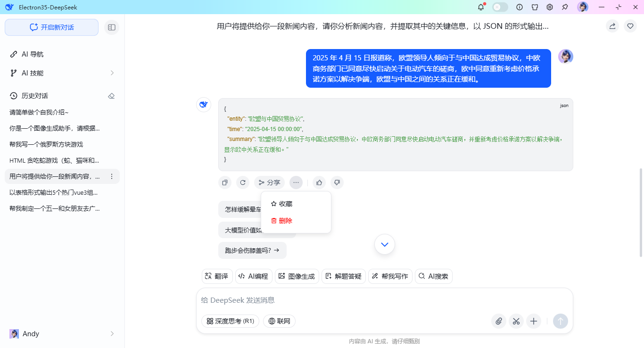Screen dimensions: 644x348
Task: Pin the window with the pin icon
Action: [x=564, y=7]
